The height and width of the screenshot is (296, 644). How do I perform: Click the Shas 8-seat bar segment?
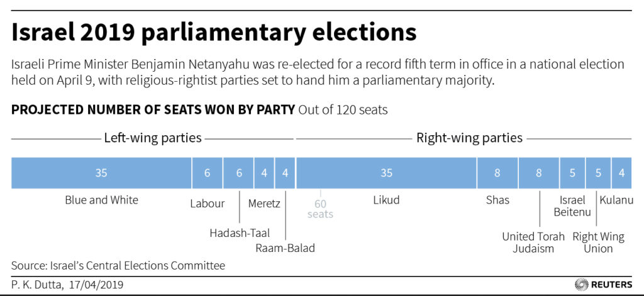point(497,173)
